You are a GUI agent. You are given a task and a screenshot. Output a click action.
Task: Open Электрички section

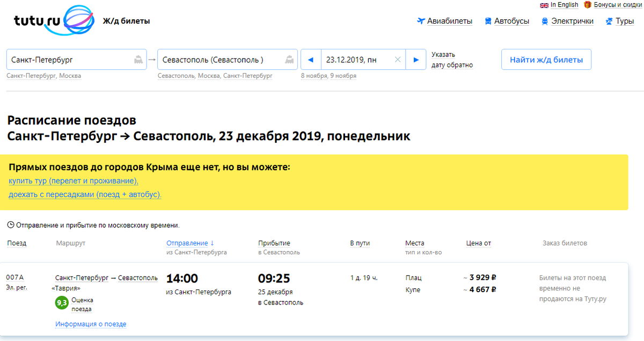[x=572, y=21]
